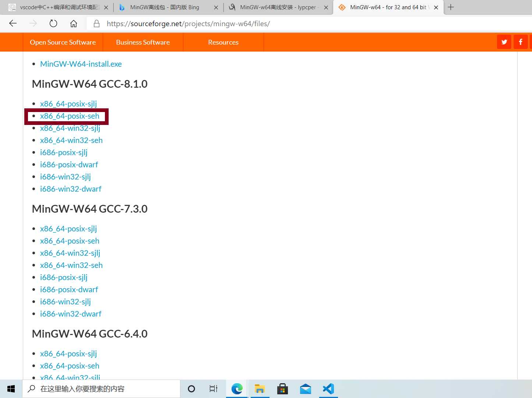Click GCC-8.1.0 x86_64-win32-sjlj link
The image size is (532, 398).
point(70,128)
